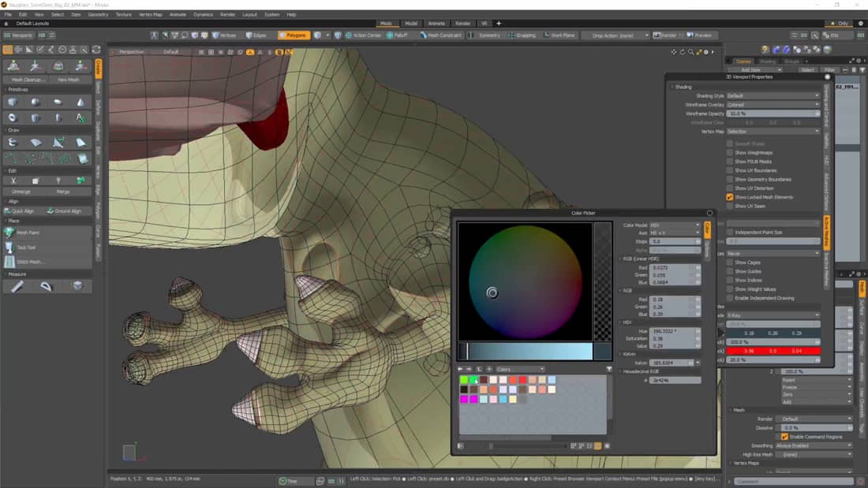Click the New Mesh button
This screenshot has width=868, height=488.
click(x=69, y=80)
